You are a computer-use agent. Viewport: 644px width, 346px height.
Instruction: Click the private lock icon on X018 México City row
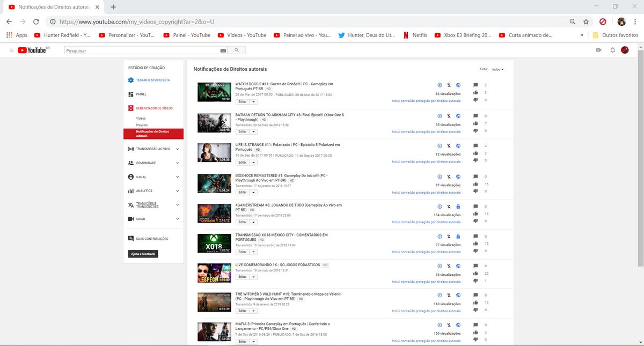click(x=458, y=237)
